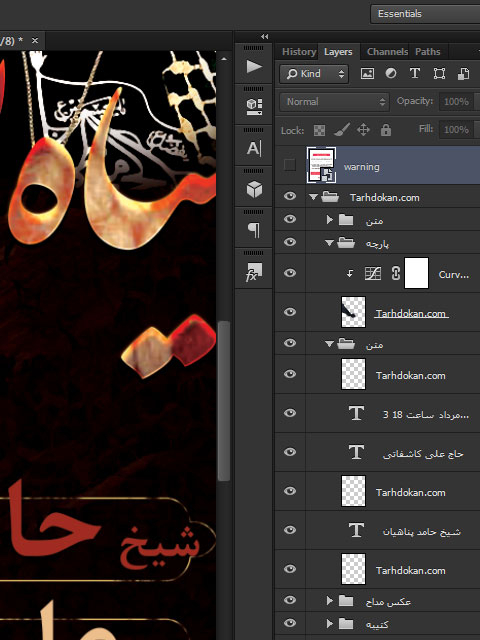Collapse panels with double-arrow icon
Image resolution: width=480 pixels, height=640 pixels.
[264, 36]
